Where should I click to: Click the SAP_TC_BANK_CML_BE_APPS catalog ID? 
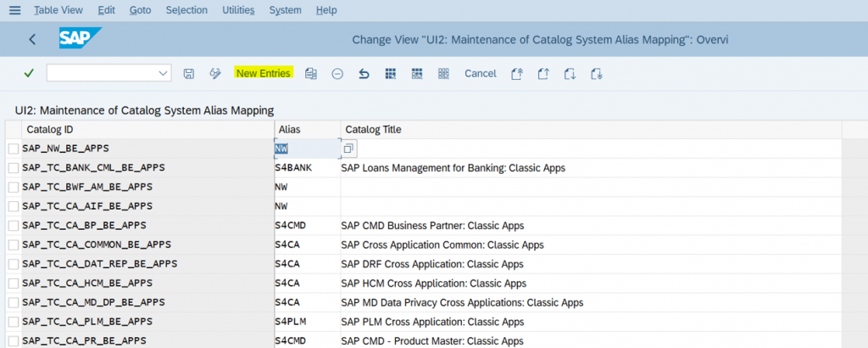pyautogui.click(x=93, y=168)
